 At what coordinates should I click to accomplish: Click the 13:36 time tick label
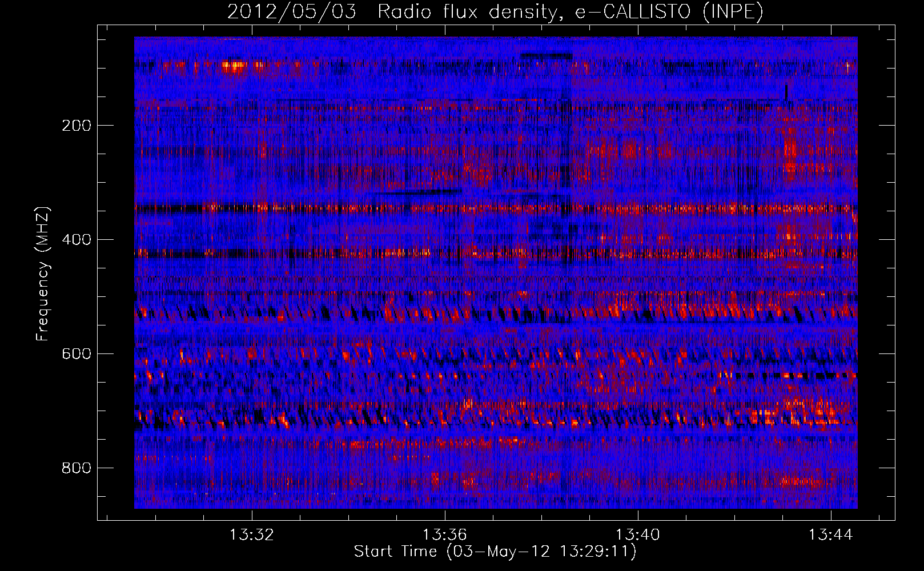445,535
